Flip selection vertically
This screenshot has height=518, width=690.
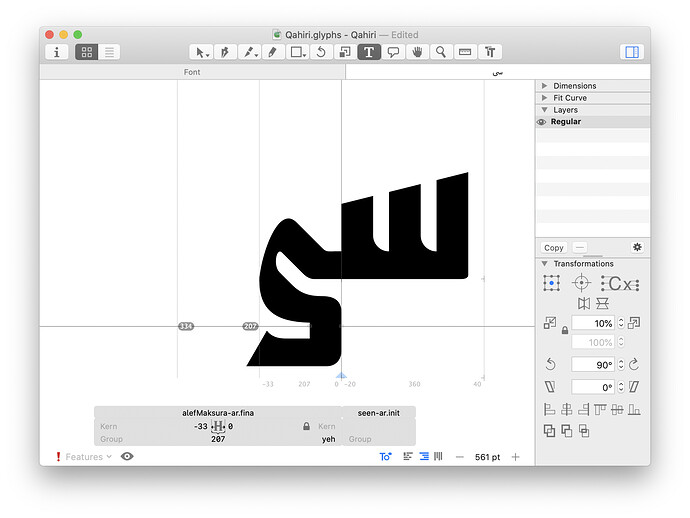coord(602,304)
